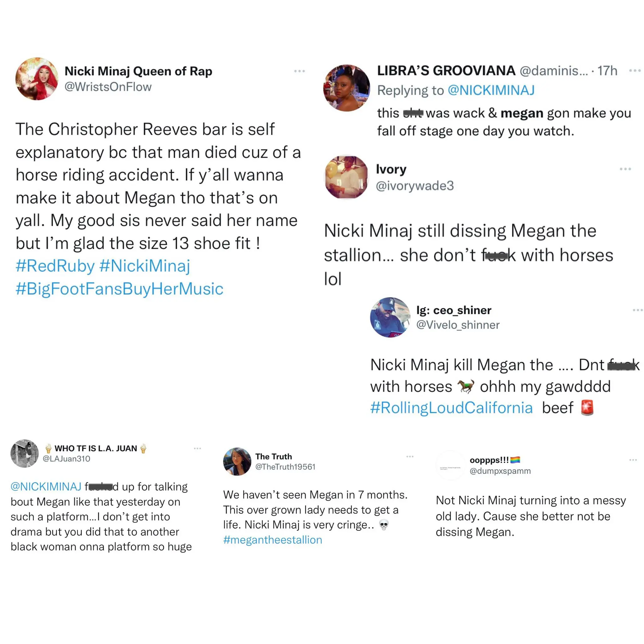Screen dimensions: 644x644
Task: Open three-dot menu on ceo_shiner tweet
Action: [637, 310]
